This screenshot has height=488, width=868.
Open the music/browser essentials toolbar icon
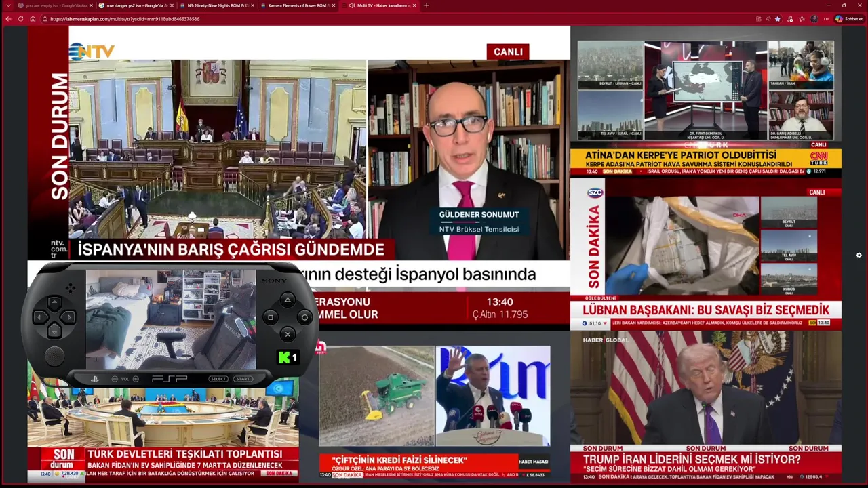[x=790, y=19]
